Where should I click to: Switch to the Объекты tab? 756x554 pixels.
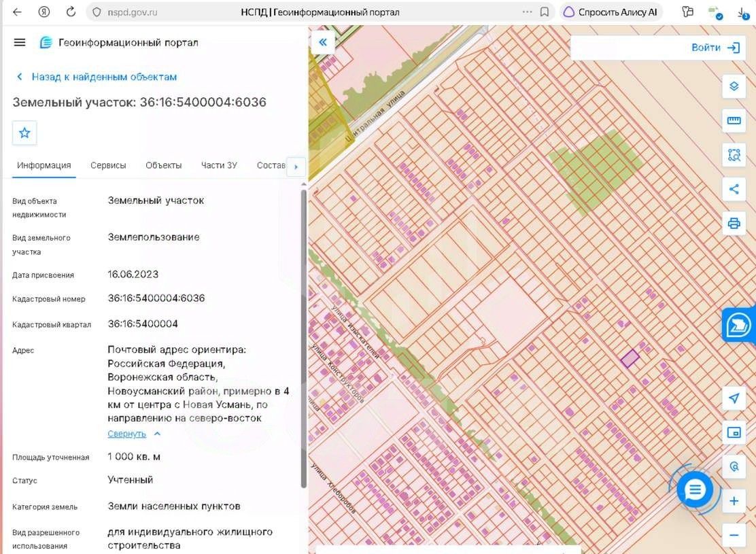[x=163, y=165]
